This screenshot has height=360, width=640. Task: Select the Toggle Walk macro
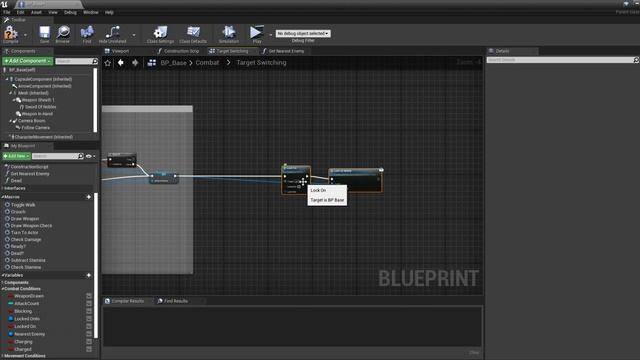(x=23, y=205)
